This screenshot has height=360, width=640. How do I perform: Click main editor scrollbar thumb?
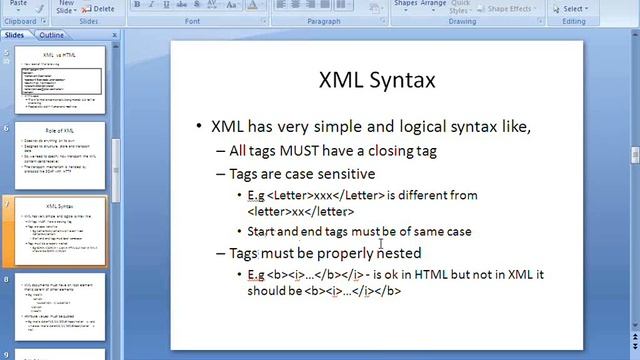(x=635, y=155)
